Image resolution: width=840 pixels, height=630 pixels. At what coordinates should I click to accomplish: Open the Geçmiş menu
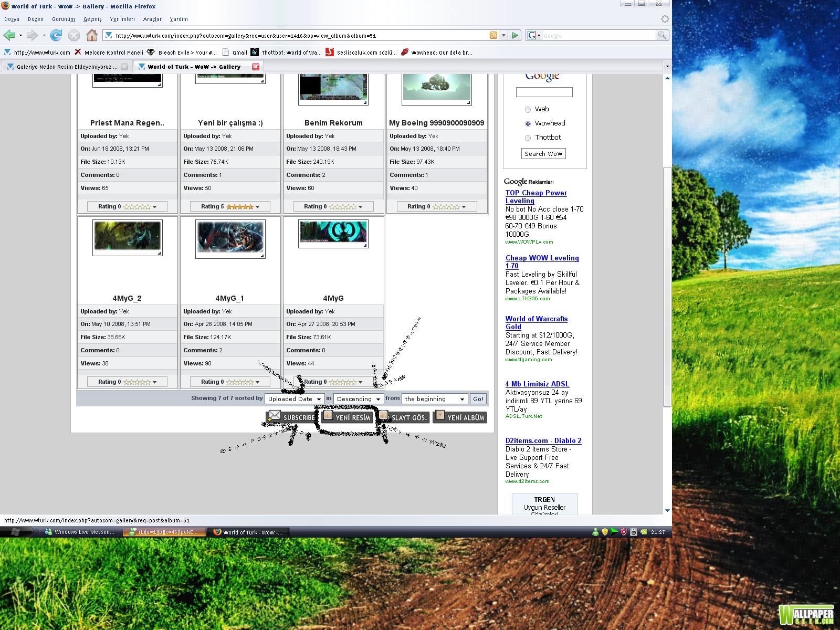(92, 19)
